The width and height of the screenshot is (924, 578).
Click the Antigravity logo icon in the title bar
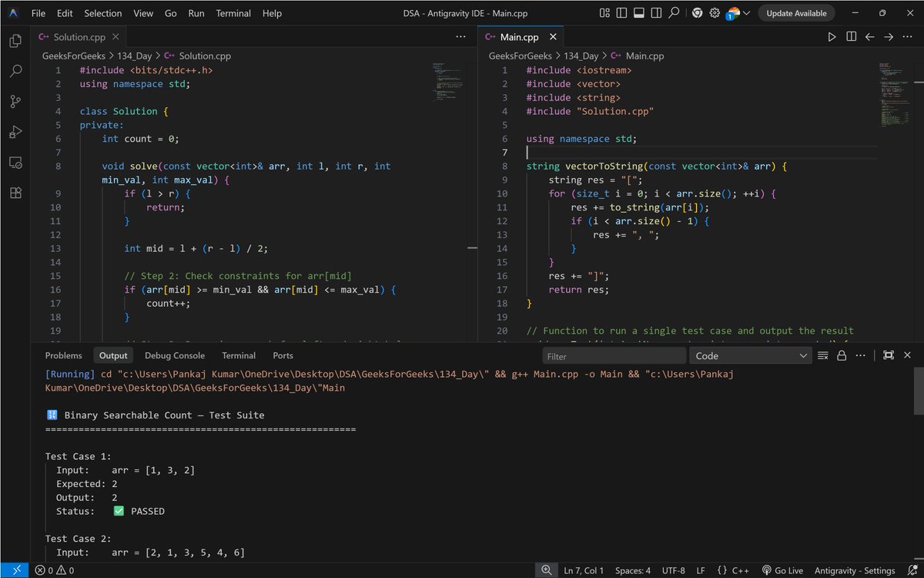[x=15, y=13]
